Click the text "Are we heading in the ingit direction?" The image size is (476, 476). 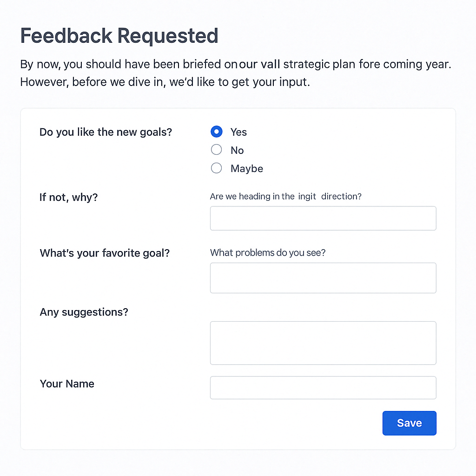286,196
